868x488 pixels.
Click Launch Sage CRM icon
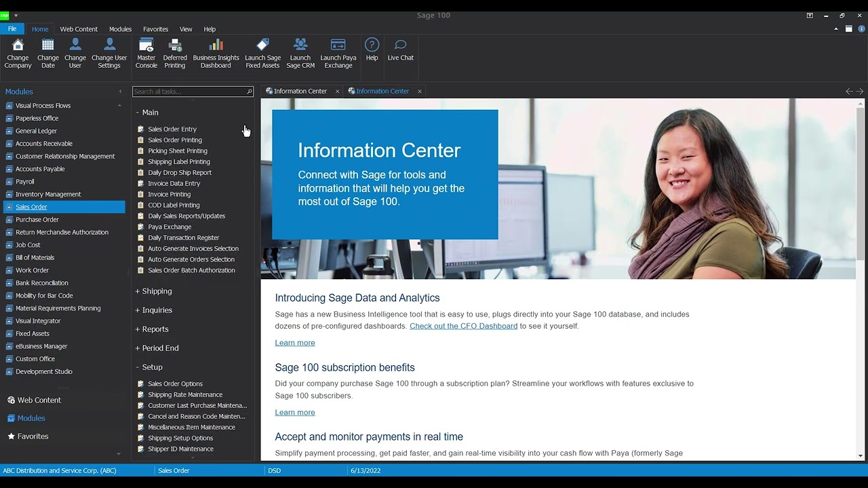tap(300, 45)
